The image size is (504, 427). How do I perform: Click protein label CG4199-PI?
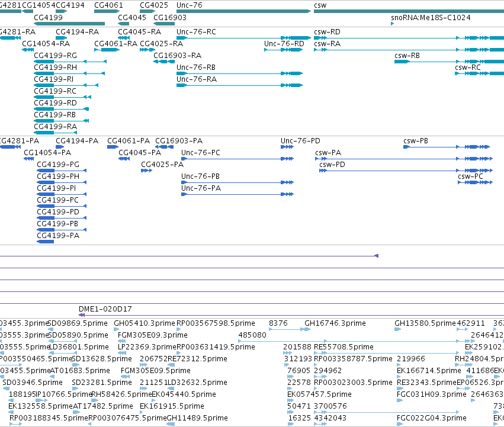(x=57, y=189)
